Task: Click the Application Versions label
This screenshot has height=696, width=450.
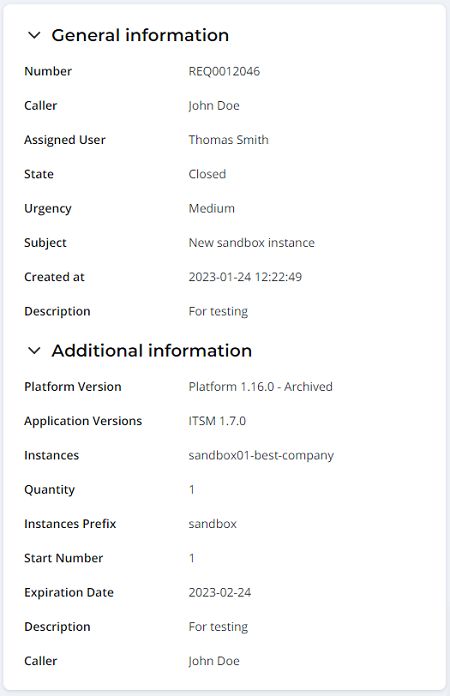Action: coord(83,421)
